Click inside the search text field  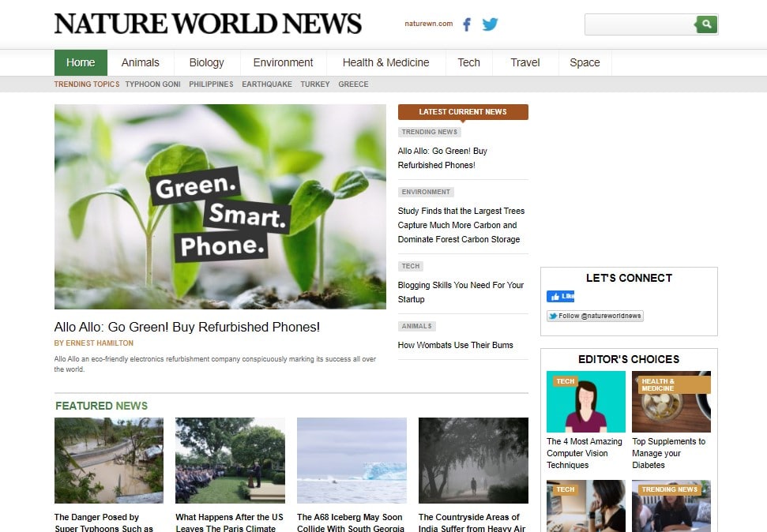[x=639, y=24]
